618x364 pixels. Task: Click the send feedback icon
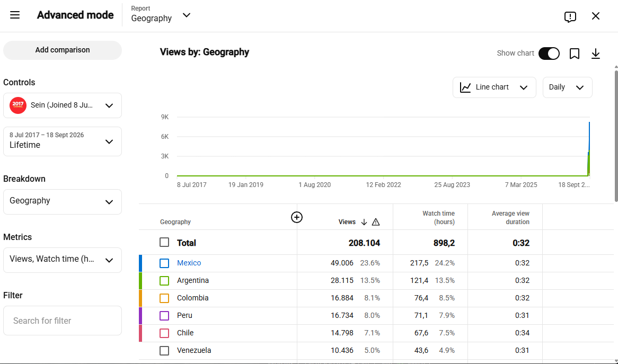click(x=570, y=16)
